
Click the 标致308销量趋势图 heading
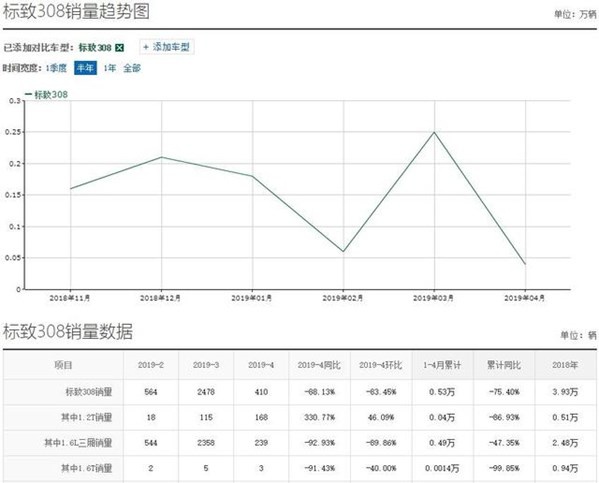pos(76,11)
